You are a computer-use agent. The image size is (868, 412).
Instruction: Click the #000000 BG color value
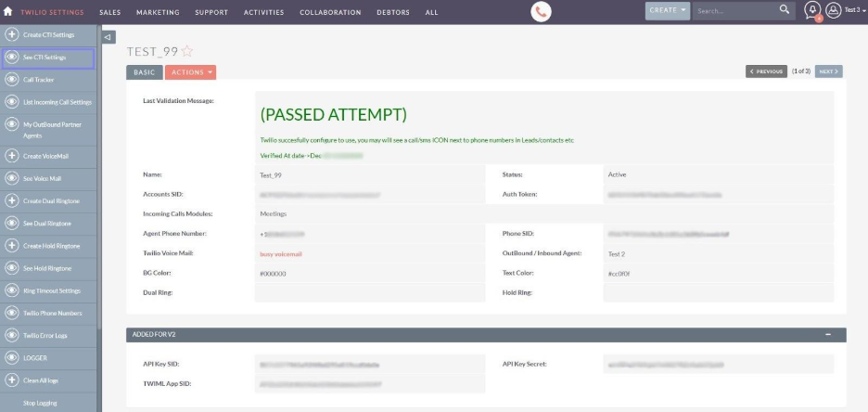click(x=273, y=274)
